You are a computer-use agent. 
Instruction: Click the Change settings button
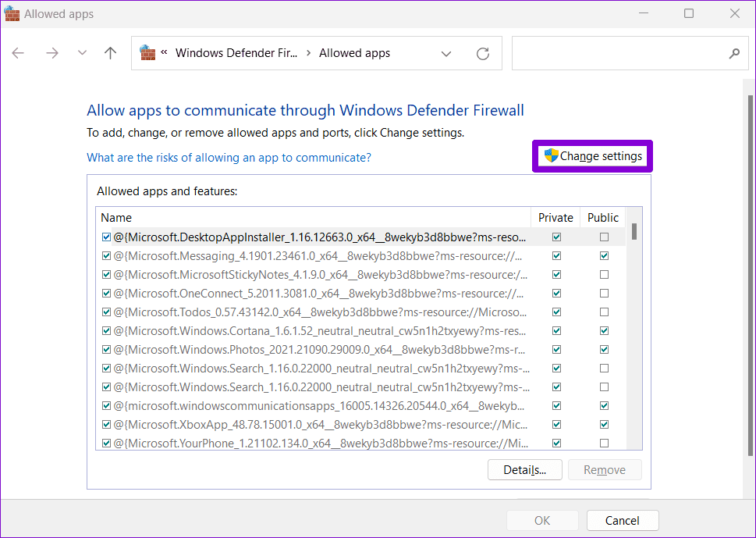pyautogui.click(x=593, y=156)
